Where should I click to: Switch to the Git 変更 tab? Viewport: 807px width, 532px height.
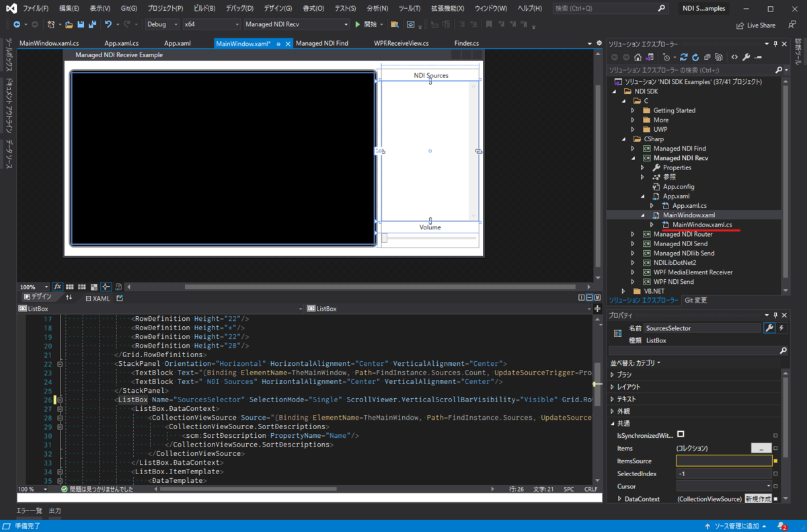(695, 301)
